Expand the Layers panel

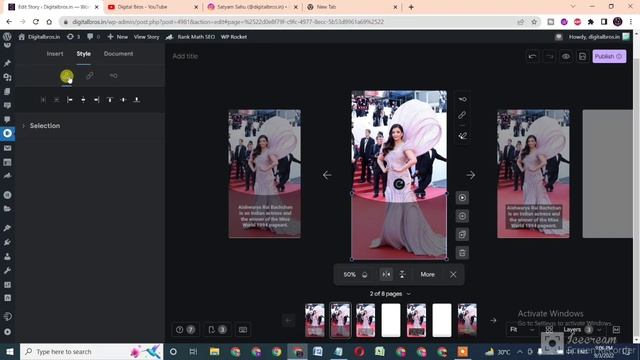(x=582, y=329)
